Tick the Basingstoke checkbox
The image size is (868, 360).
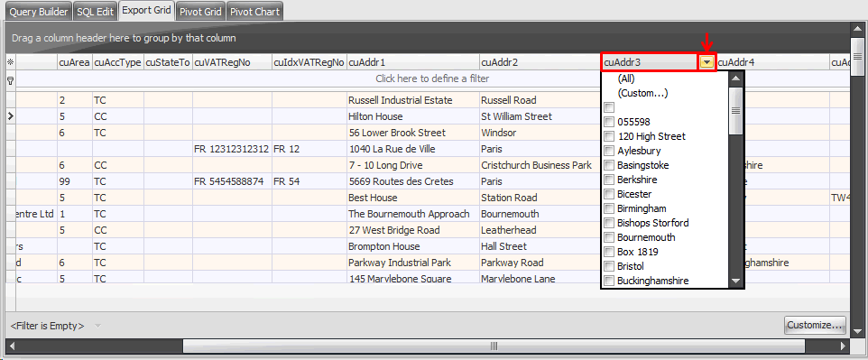coord(609,164)
